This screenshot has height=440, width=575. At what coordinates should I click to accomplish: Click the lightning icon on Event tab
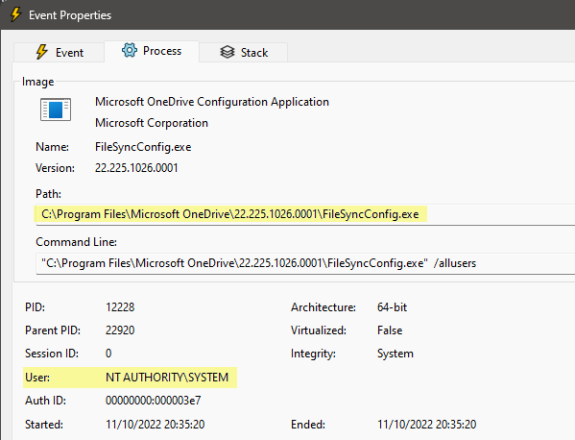click(42, 52)
